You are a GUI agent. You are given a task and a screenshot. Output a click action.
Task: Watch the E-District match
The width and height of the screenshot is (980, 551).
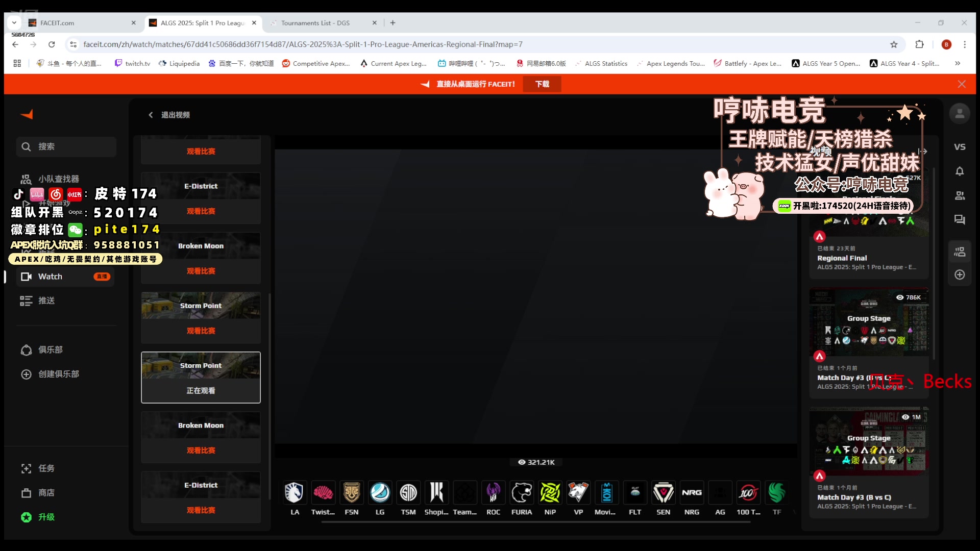click(x=201, y=211)
